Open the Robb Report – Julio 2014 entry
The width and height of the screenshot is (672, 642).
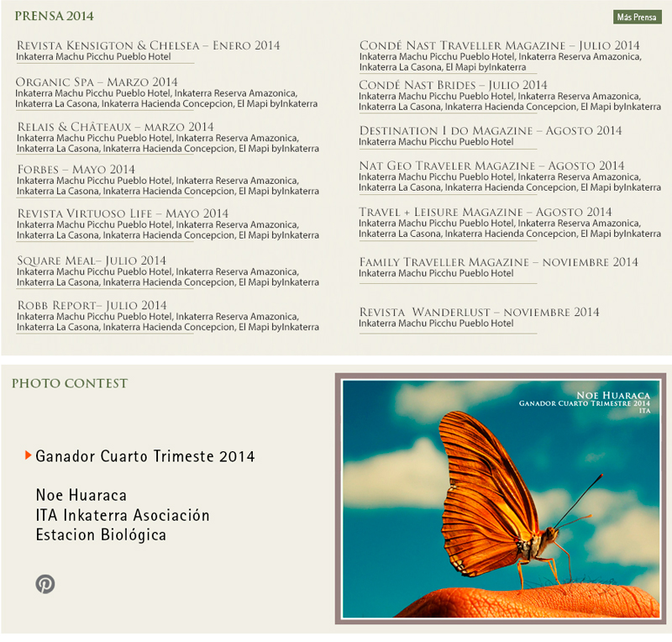tap(92, 305)
